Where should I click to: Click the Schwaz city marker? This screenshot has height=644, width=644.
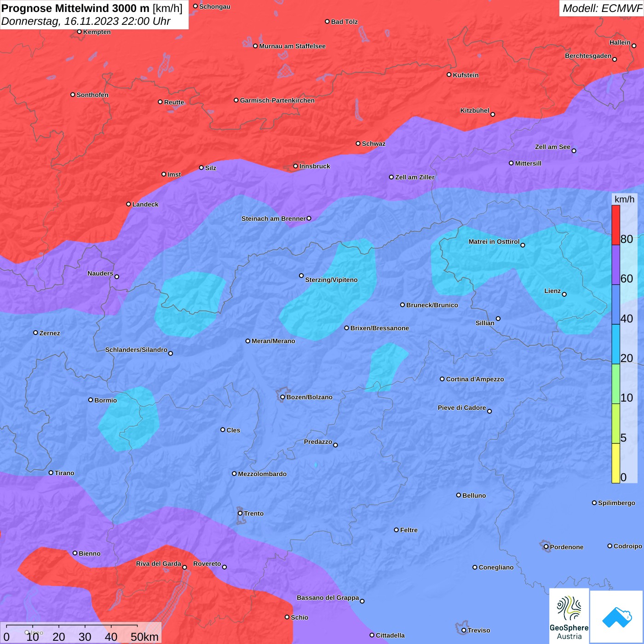click(358, 144)
